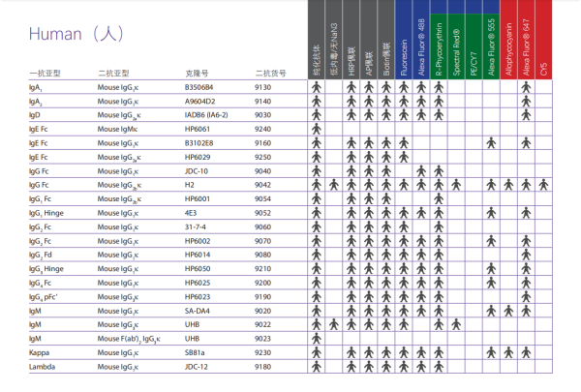Select the Alexa Fluor 555 icon for B3102E8
The height and width of the screenshot is (392, 581).
[x=491, y=142]
